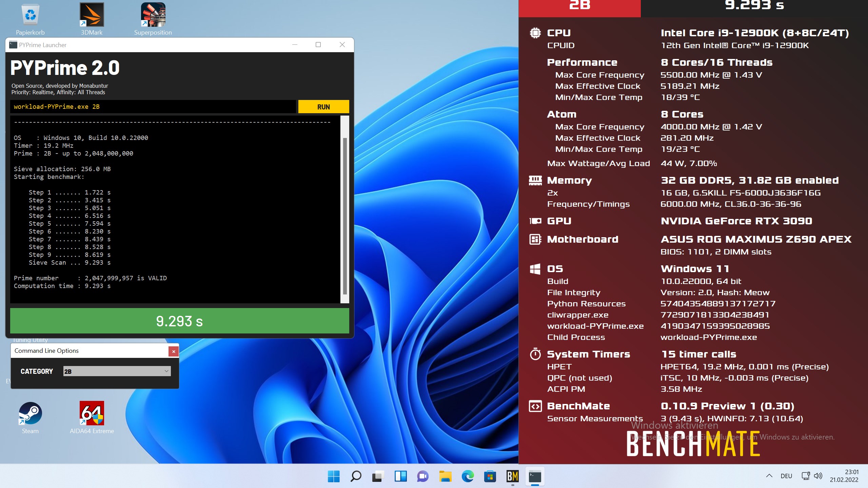Viewport: 868px width, 488px height.
Task: Click 'Open Source, developed by Monabuntur' text
Action: 60,86
